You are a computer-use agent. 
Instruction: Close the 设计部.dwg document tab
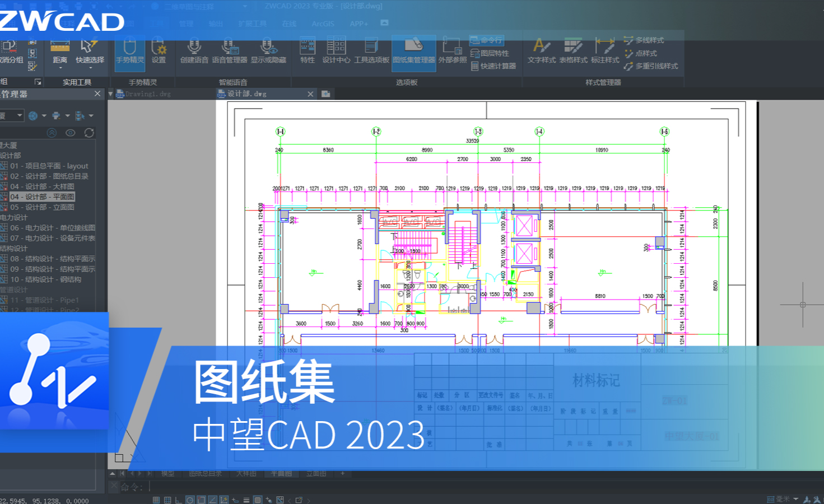310,94
